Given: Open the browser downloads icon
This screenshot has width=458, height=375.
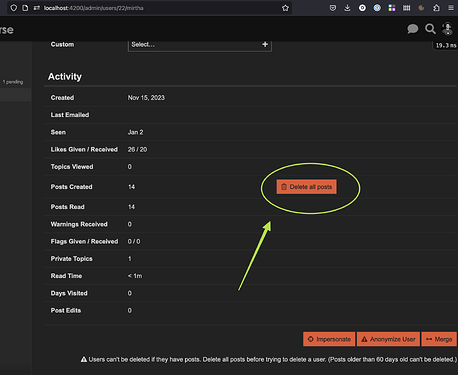Looking at the screenshot, I should tap(347, 8).
